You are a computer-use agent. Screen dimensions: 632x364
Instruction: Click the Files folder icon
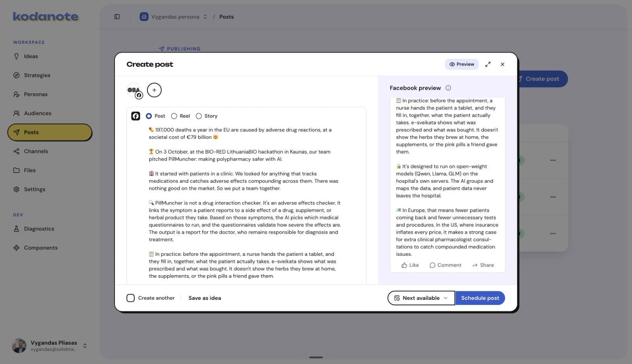[x=16, y=170]
